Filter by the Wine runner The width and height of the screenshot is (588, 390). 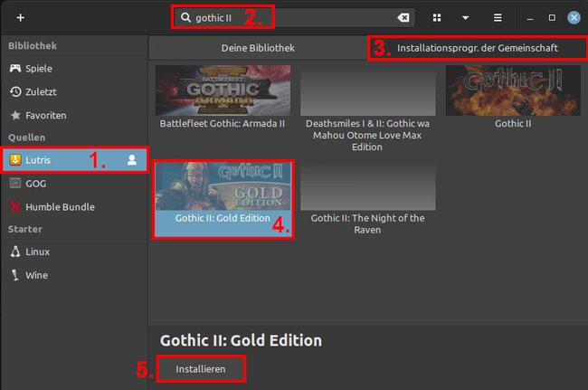74,275
